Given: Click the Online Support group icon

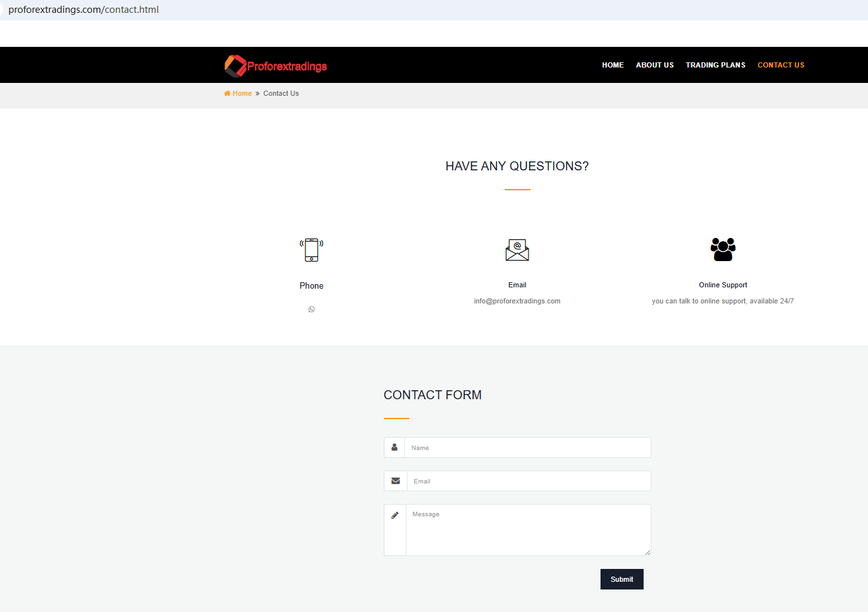Looking at the screenshot, I should 723,249.
